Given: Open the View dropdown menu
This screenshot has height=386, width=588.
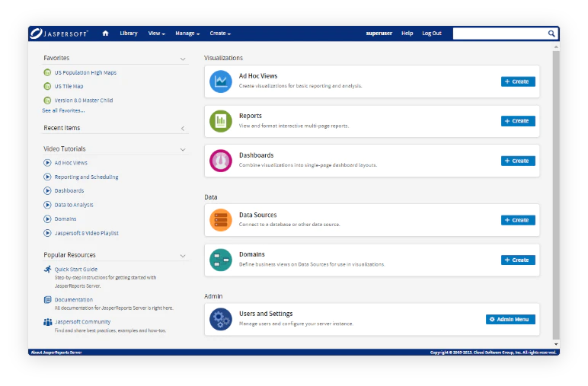Looking at the screenshot, I should (156, 33).
